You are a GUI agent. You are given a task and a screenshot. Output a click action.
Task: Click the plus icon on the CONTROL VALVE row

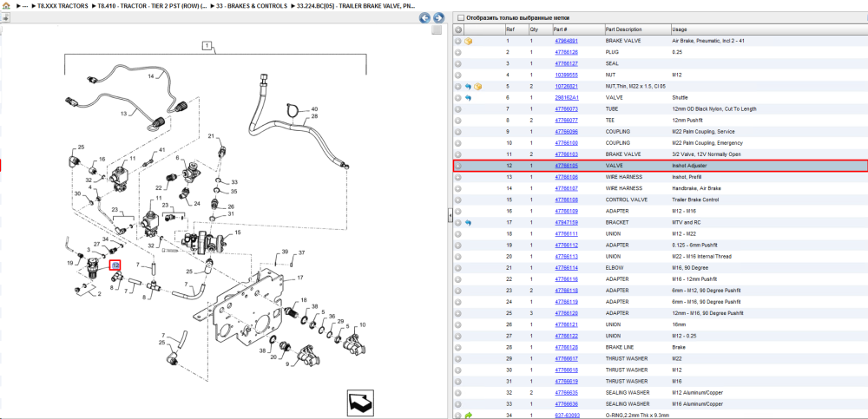click(x=458, y=200)
